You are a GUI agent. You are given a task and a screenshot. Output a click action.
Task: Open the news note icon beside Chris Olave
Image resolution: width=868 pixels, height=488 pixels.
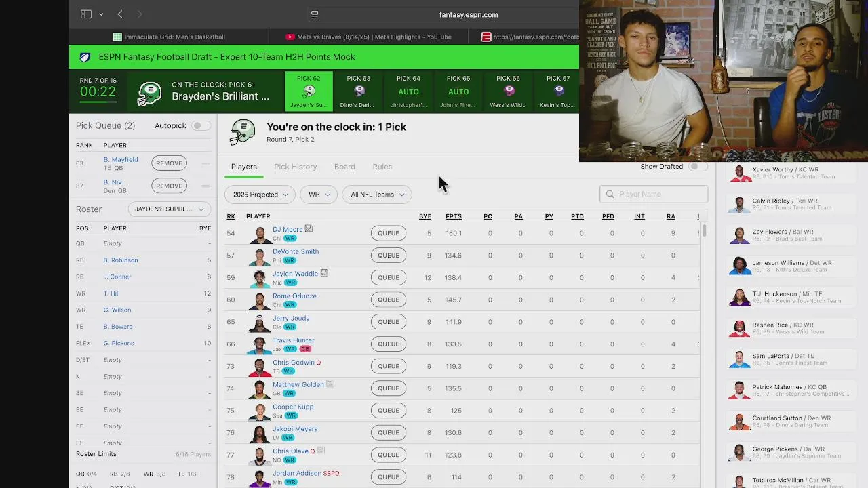pos(321,451)
